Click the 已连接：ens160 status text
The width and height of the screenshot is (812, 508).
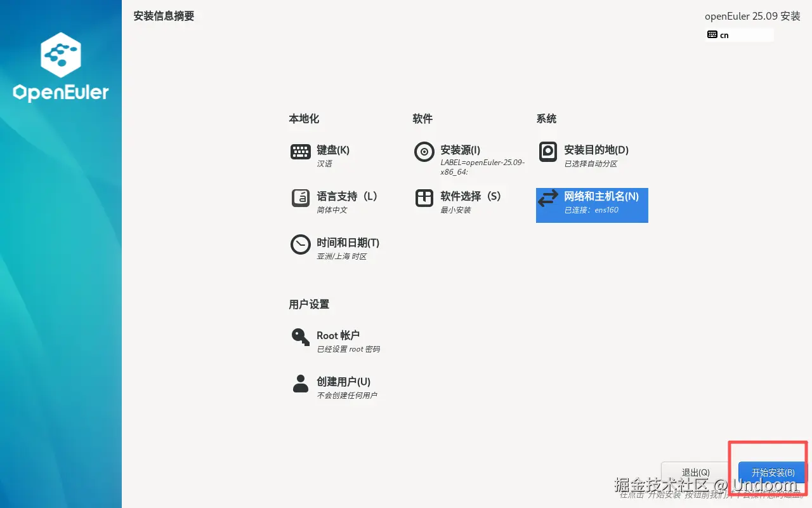(x=592, y=210)
